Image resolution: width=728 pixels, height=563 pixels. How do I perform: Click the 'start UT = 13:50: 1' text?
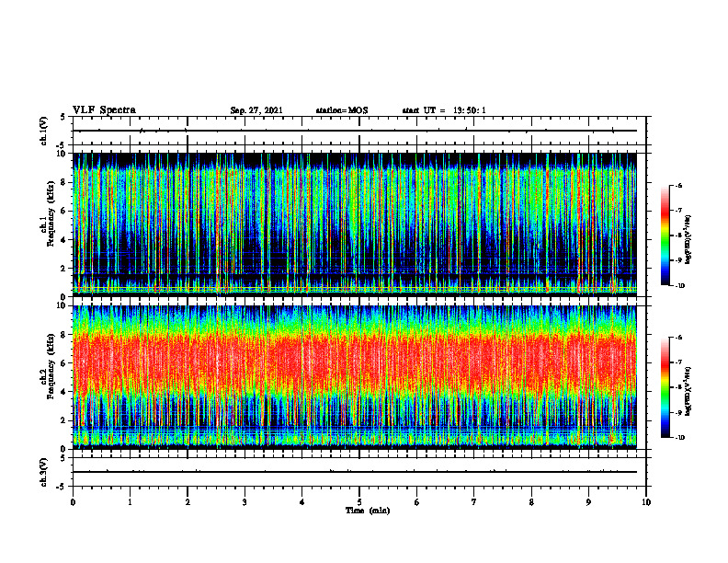[444, 110]
